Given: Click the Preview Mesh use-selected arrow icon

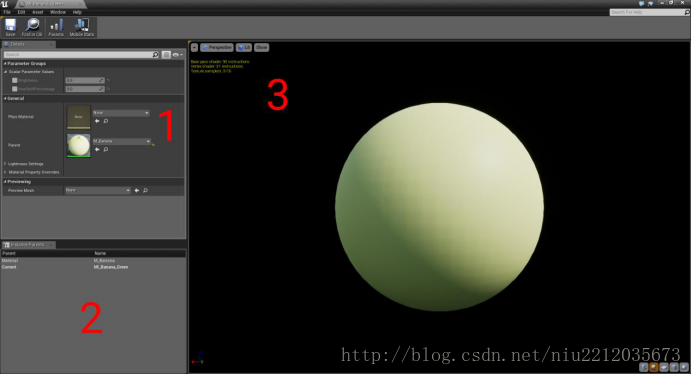Looking at the screenshot, I should coord(136,191).
